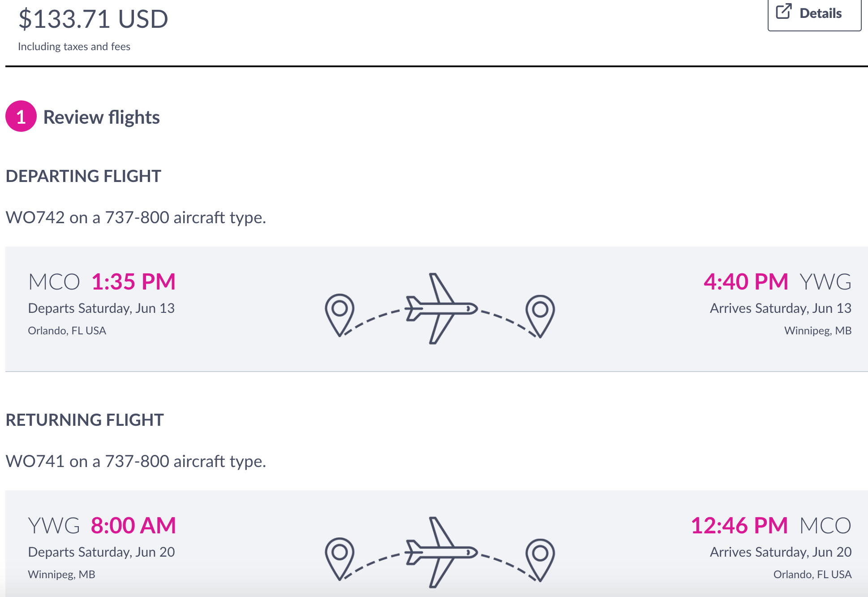
Task: Click the 4:40 PM arrival time
Action: click(746, 282)
